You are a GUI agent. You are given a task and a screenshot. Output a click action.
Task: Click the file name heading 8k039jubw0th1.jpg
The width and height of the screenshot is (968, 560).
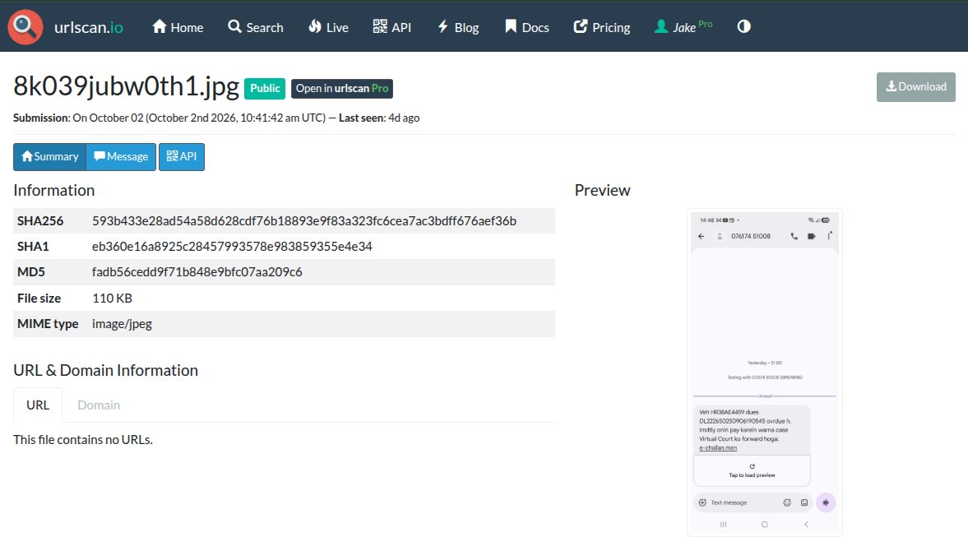tap(127, 86)
